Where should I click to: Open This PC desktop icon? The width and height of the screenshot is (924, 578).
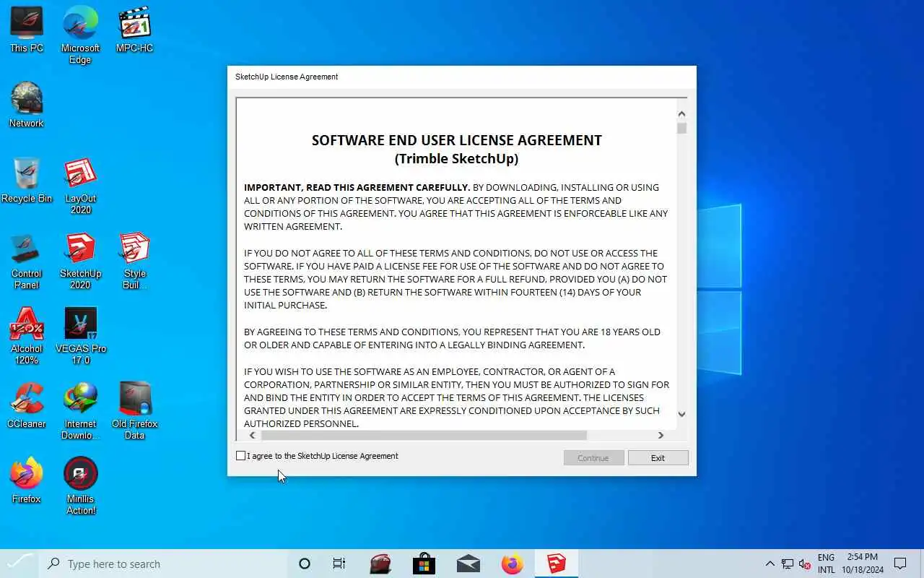coord(27,30)
